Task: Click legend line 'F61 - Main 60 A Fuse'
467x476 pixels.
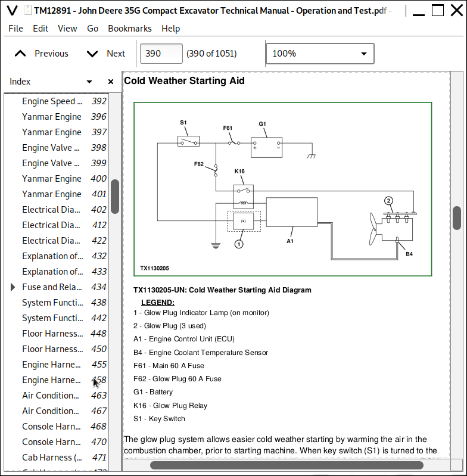Action: (169, 366)
